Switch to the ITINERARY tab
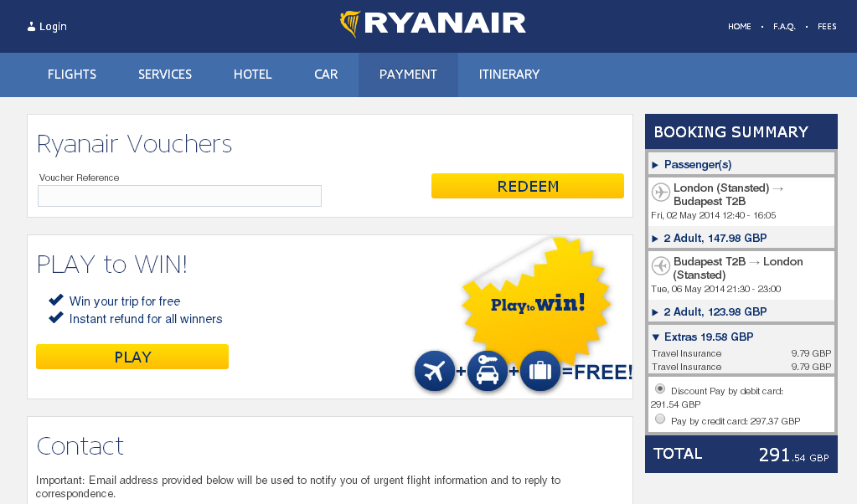Viewport: 857px width, 504px height. [509, 75]
